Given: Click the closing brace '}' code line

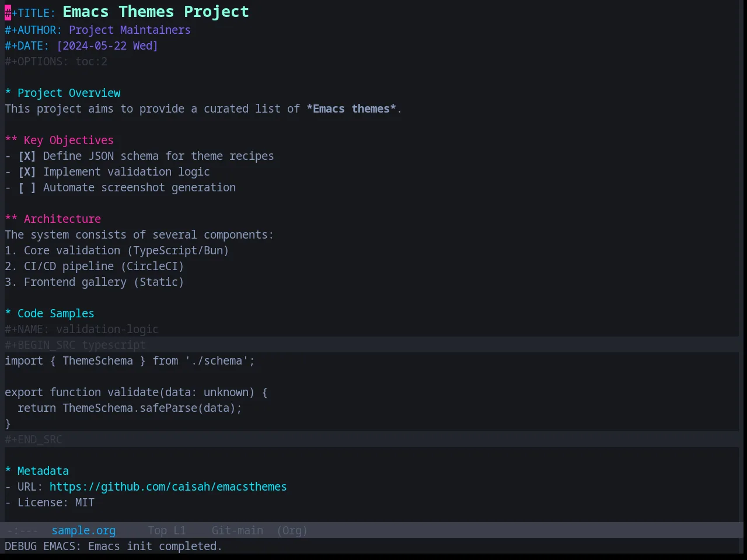Looking at the screenshot, I should click(8, 423).
